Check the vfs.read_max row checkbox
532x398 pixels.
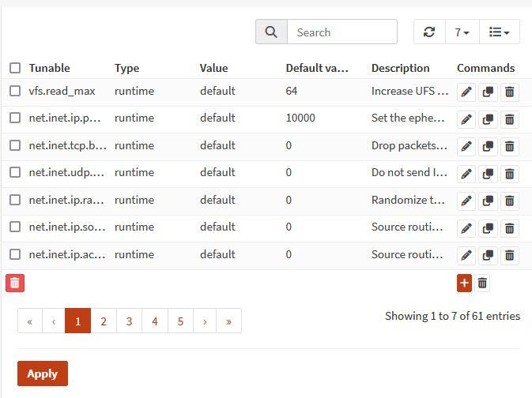pyautogui.click(x=15, y=91)
